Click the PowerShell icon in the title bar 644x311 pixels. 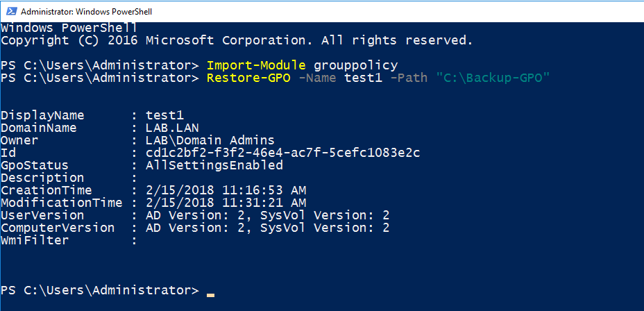tap(11, 12)
